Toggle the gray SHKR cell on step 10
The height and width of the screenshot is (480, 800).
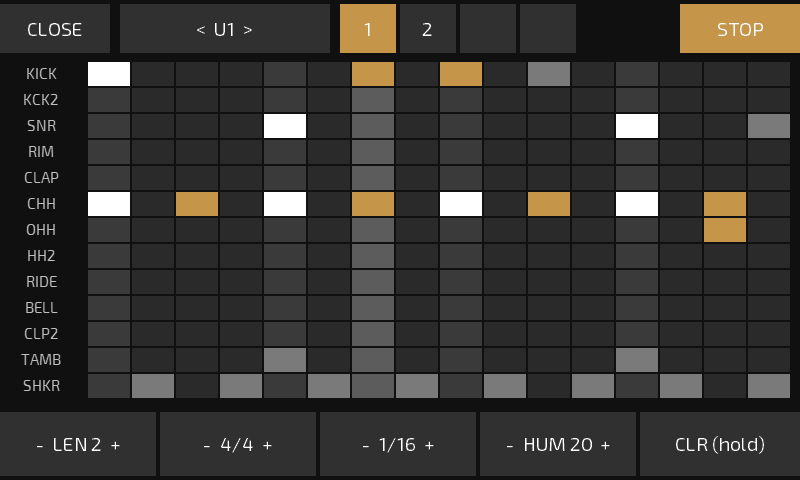pos(505,386)
